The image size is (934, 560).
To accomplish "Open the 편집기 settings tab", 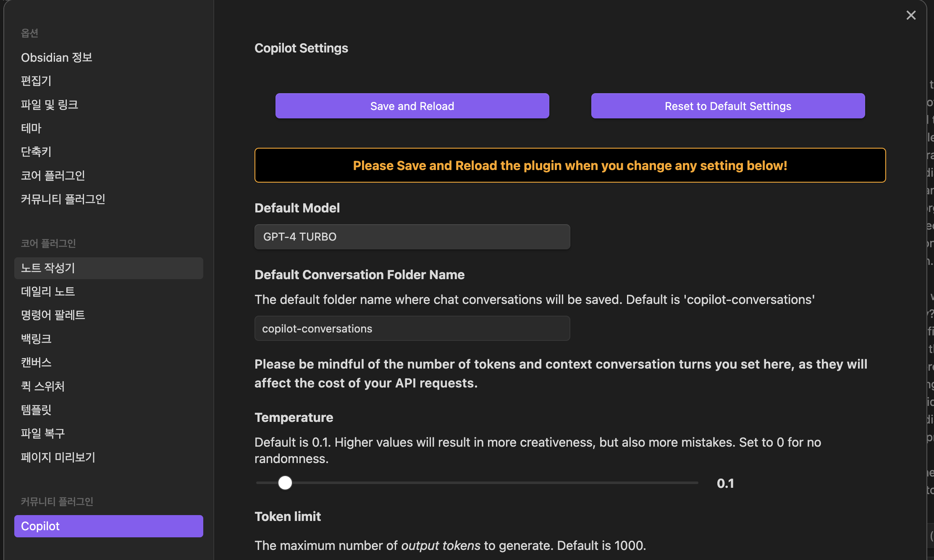I will pos(36,81).
